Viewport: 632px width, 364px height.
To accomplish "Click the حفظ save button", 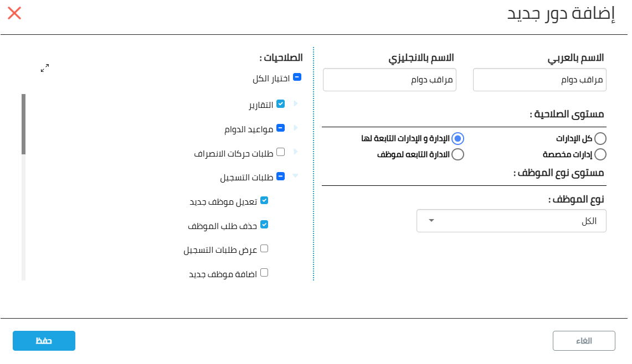I will tap(44, 341).
